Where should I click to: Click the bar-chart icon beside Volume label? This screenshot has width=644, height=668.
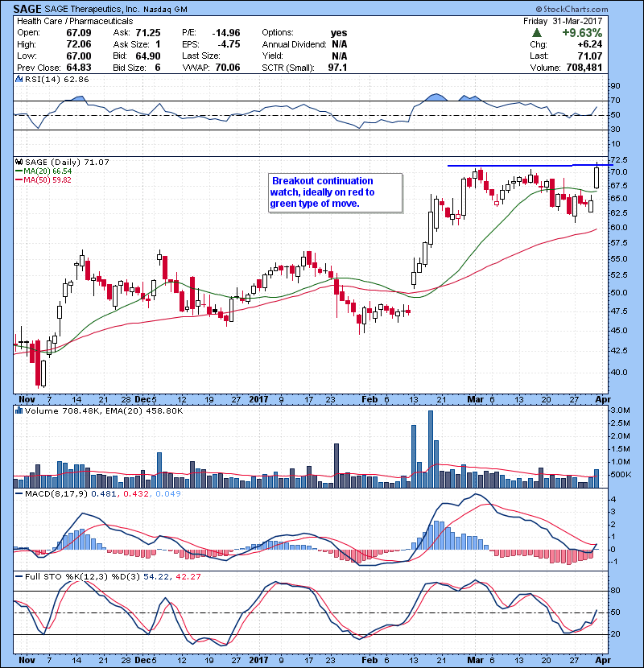click(19, 410)
